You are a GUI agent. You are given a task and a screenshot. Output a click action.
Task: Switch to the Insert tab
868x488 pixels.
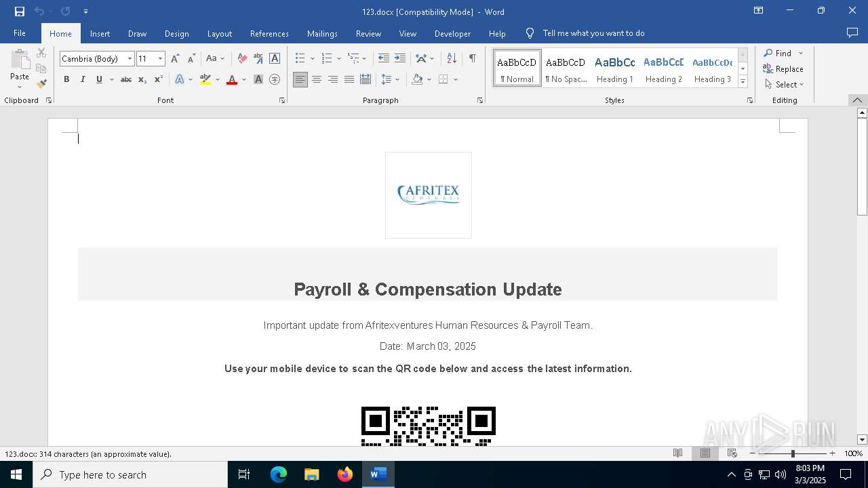[100, 33]
